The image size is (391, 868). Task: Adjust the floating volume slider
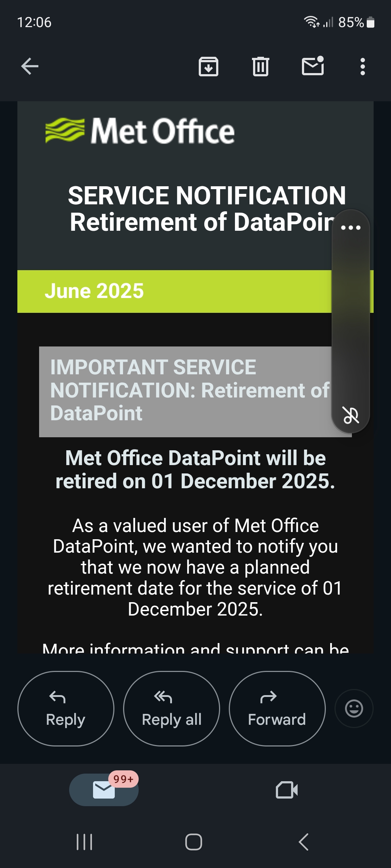click(350, 318)
